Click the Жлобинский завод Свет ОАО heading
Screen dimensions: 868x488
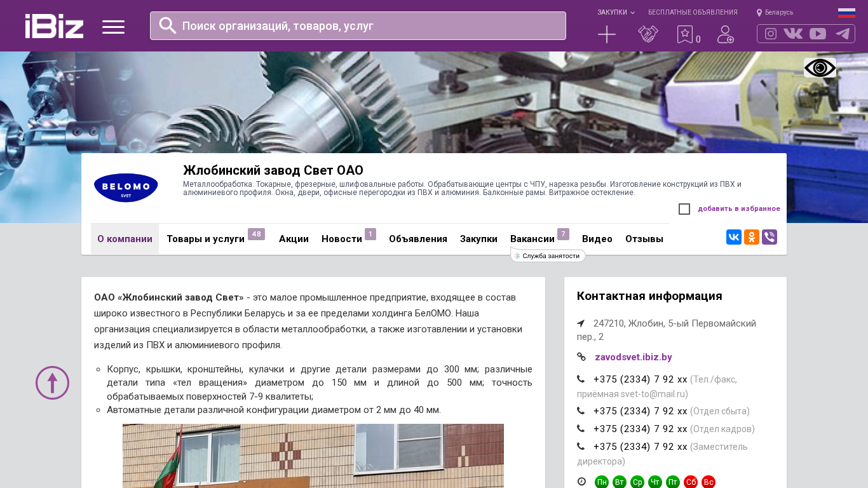click(x=273, y=170)
